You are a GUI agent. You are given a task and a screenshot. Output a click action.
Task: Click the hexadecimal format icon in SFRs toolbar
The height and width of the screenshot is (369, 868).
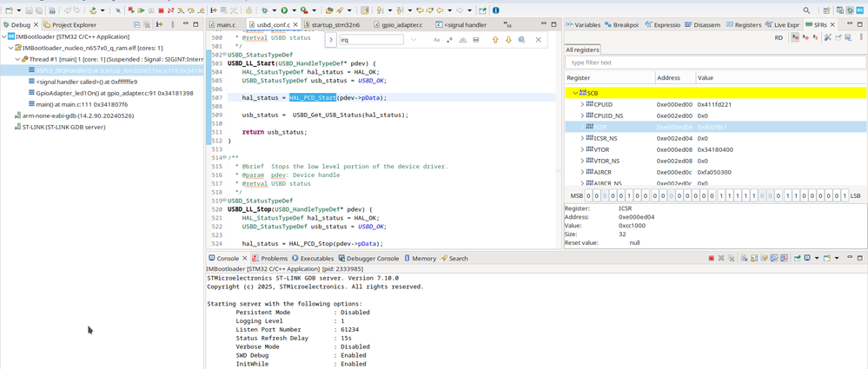pos(795,37)
